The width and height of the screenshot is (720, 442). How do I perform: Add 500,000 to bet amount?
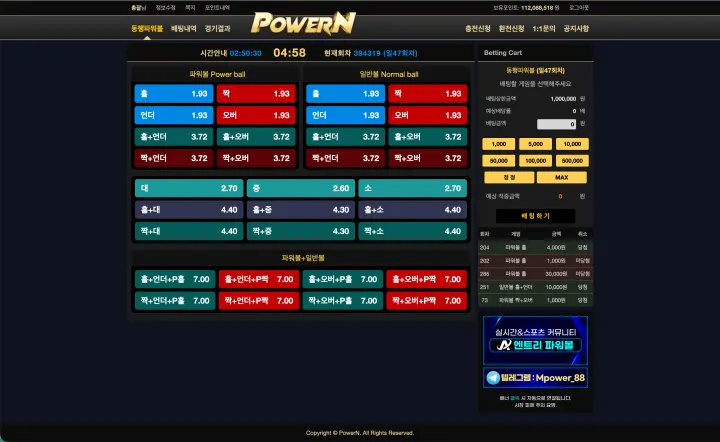pos(572,161)
